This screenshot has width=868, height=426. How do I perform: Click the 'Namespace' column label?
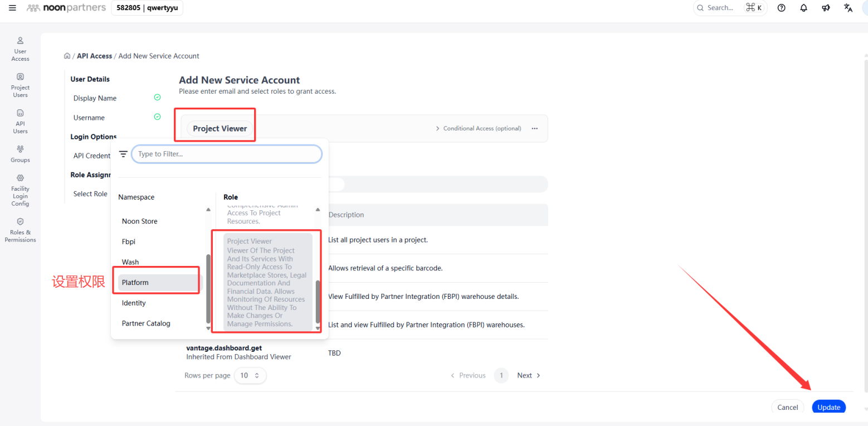point(136,197)
